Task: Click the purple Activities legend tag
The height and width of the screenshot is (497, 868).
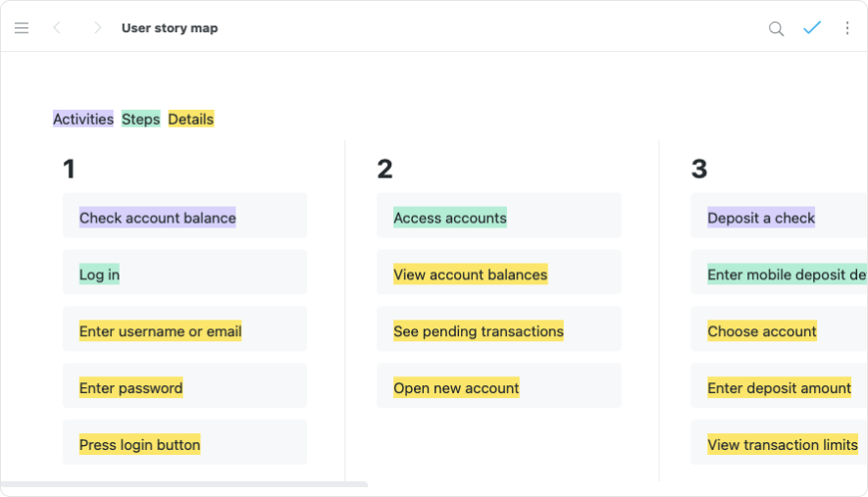Action: coord(83,120)
